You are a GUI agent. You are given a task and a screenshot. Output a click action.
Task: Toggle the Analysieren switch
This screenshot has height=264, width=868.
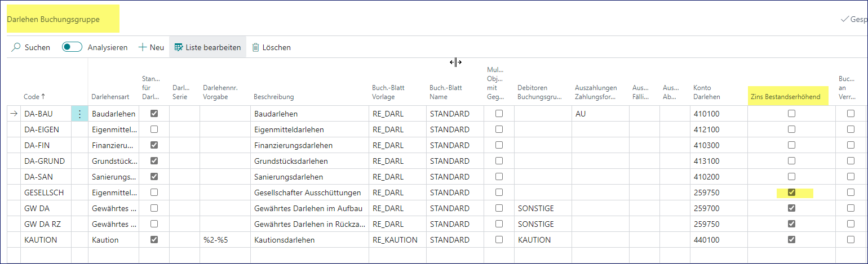pyautogui.click(x=72, y=48)
